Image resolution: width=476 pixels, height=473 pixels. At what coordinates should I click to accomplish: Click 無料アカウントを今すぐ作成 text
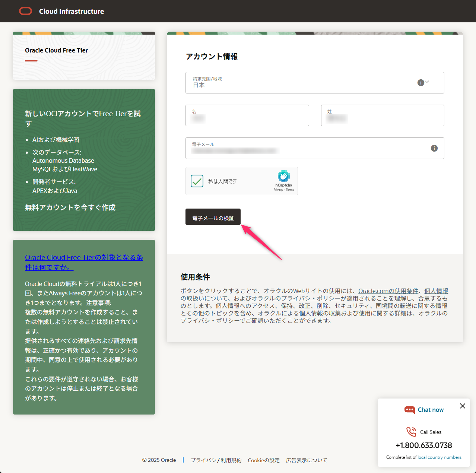click(x=70, y=207)
